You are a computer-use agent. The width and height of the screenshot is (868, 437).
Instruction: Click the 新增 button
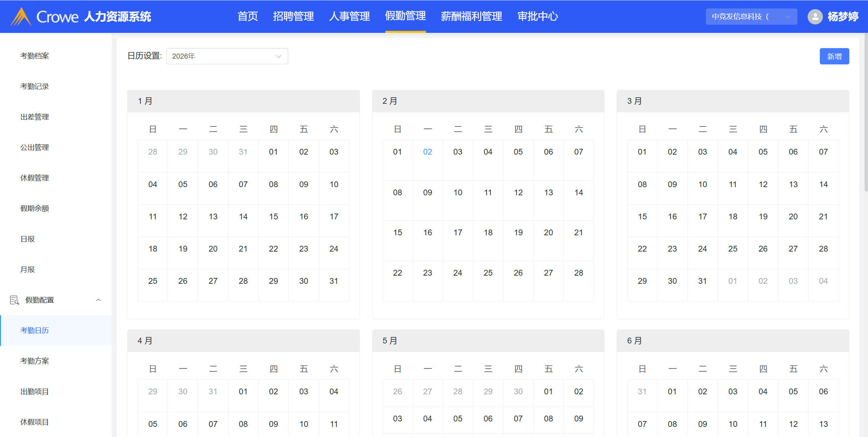834,56
